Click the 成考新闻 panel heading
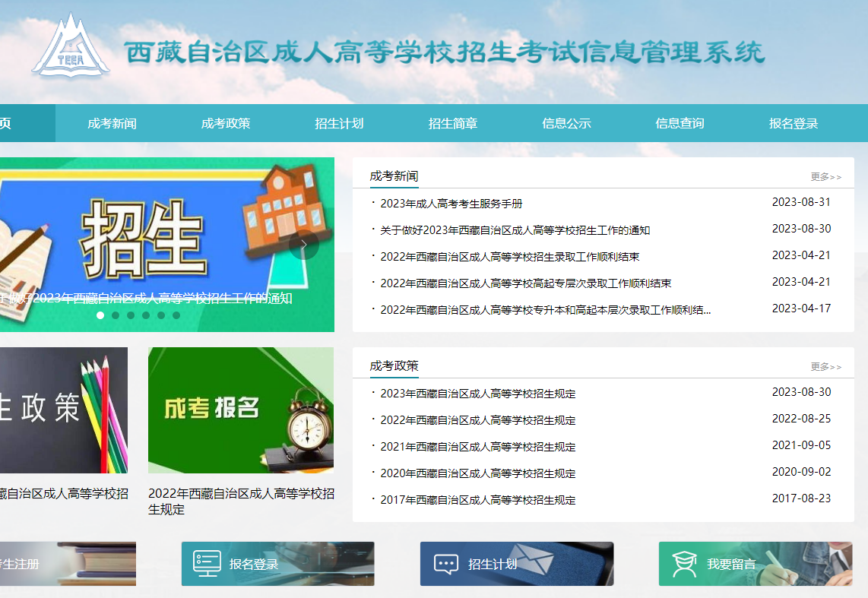Image resolution: width=868 pixels, height=598 pixels. [394, 176]
